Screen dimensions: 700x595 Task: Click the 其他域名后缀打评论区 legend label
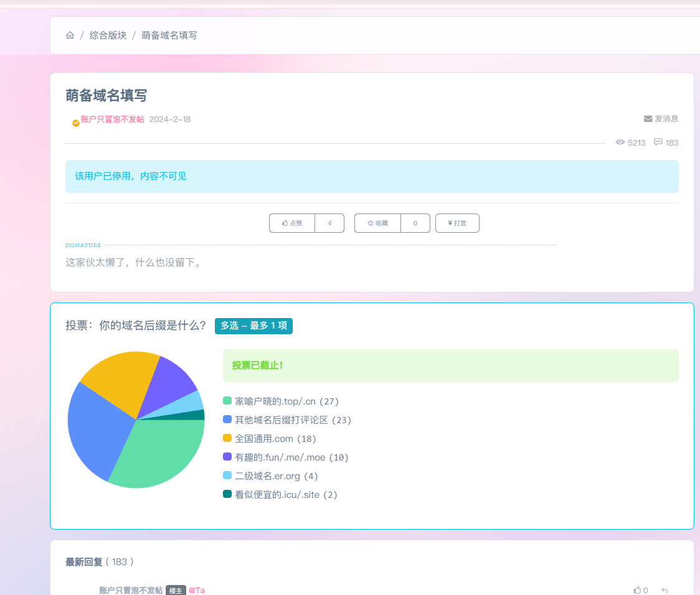tap(281, 420)
